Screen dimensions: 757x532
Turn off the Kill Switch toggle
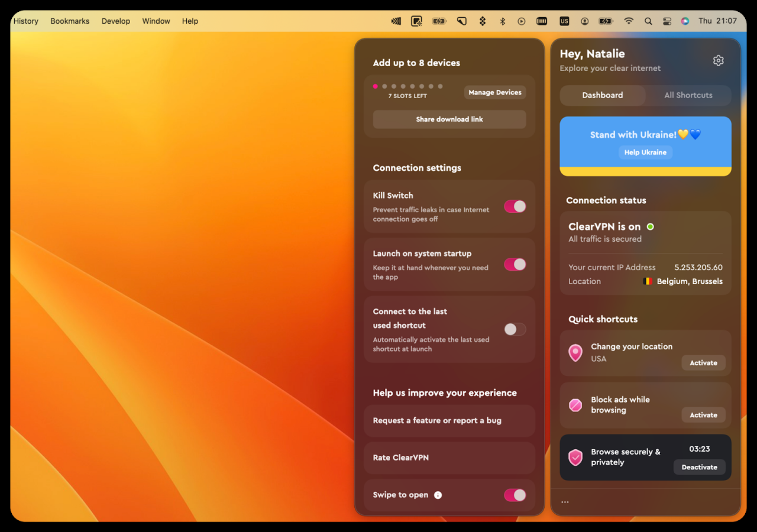515,206
